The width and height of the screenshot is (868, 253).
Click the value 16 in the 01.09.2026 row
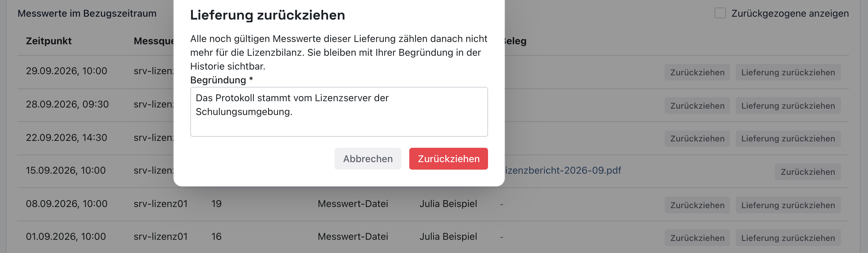[x=216, y=237]
